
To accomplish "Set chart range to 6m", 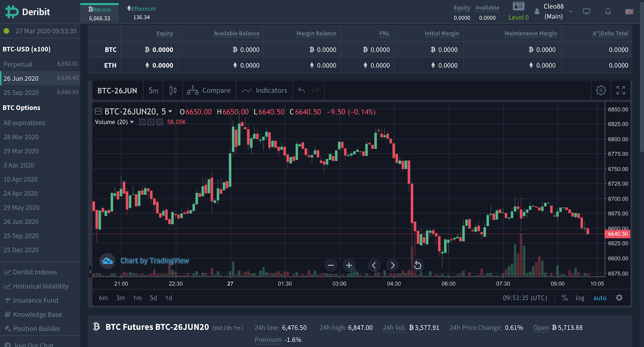I will pyautogui.click(x=103, y=298).
